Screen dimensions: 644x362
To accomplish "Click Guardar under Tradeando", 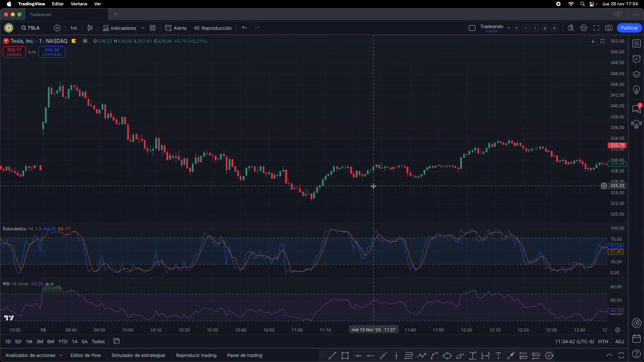I will click(x=492, y=32).
